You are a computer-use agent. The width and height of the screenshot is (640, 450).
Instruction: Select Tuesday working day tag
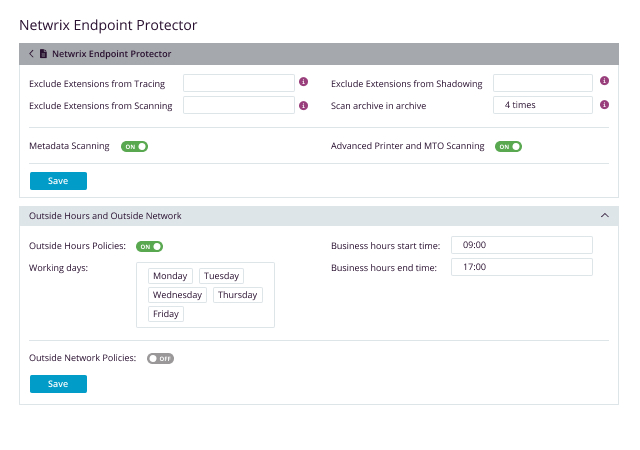(x=221, y=276)
